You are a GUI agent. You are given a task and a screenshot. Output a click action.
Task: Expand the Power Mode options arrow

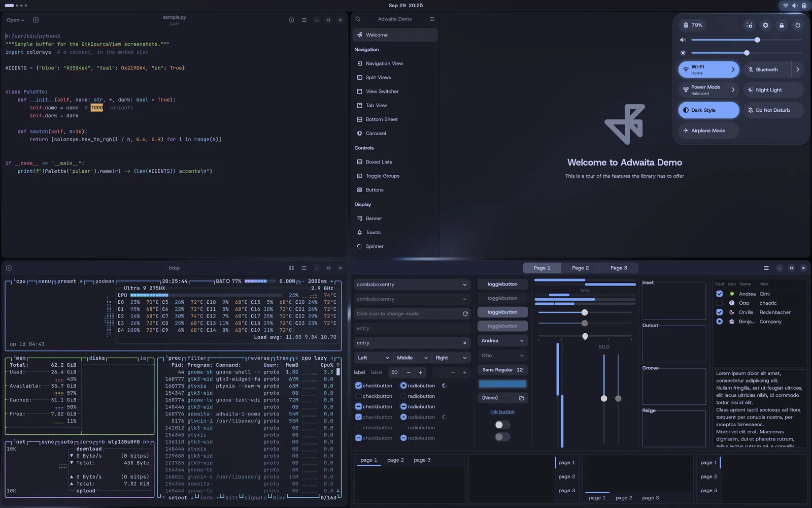click(733, 90)
